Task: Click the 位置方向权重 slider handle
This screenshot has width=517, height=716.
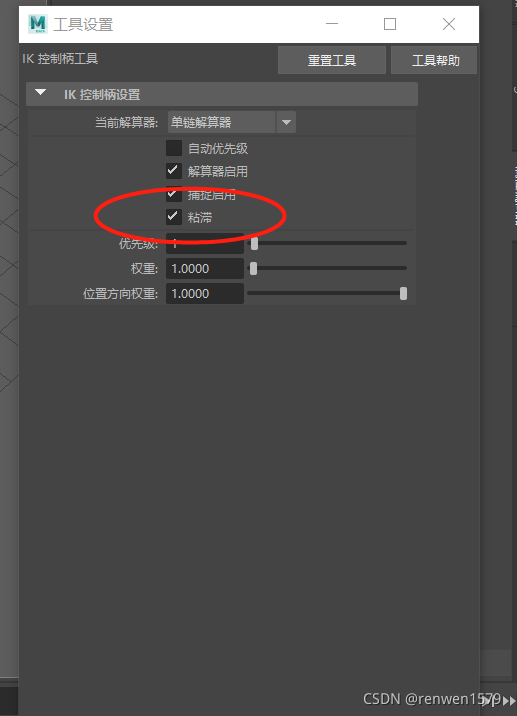Action: (x=403, y=293)
